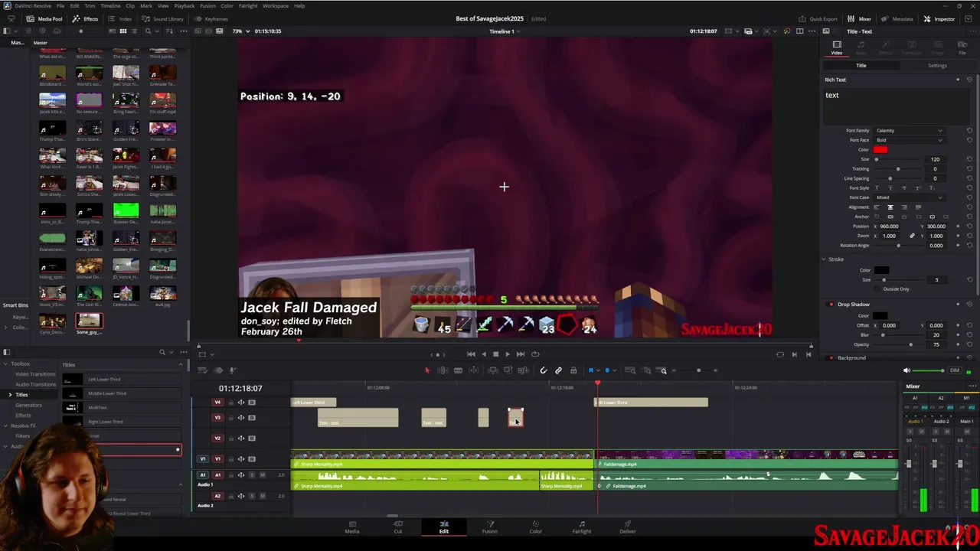The image size is (980, 551).
Task: Click the green Browser thumbnail in Media Pool
Action: point(126,210)
